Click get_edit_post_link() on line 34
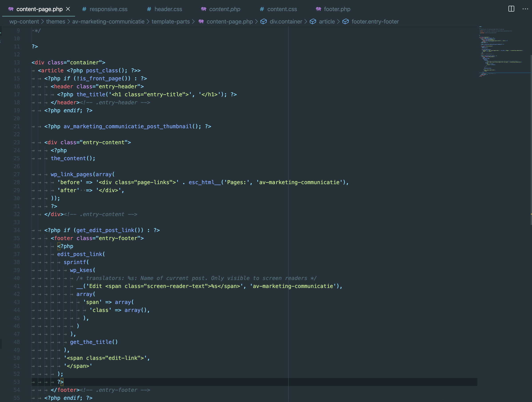Screen dimensions: 532x402 pyautogui.click(x=108, y=230)
